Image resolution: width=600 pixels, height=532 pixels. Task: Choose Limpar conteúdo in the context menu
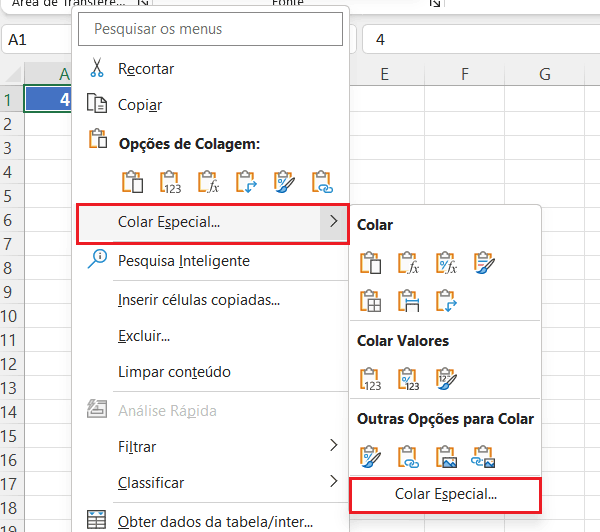click(174, 372)
